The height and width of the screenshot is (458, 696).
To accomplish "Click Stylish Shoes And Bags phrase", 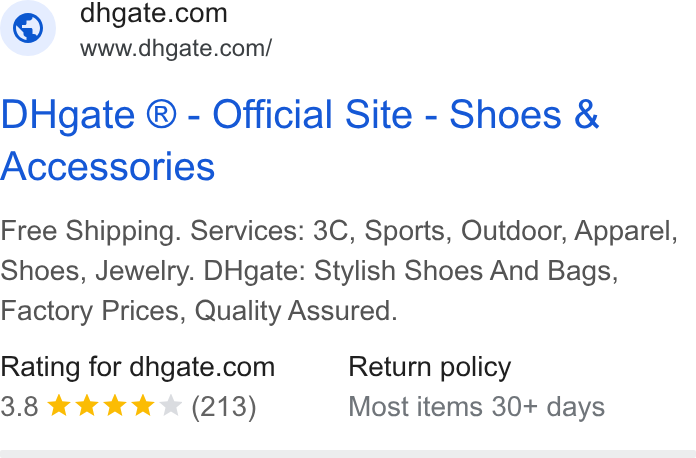I will pyautogui.click(x=466, y=271).
